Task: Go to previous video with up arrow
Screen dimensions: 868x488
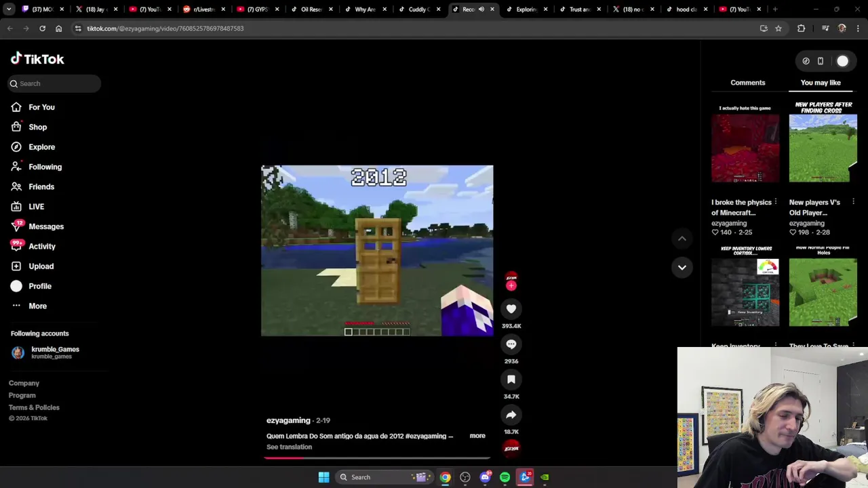Action: coord(682,239)
